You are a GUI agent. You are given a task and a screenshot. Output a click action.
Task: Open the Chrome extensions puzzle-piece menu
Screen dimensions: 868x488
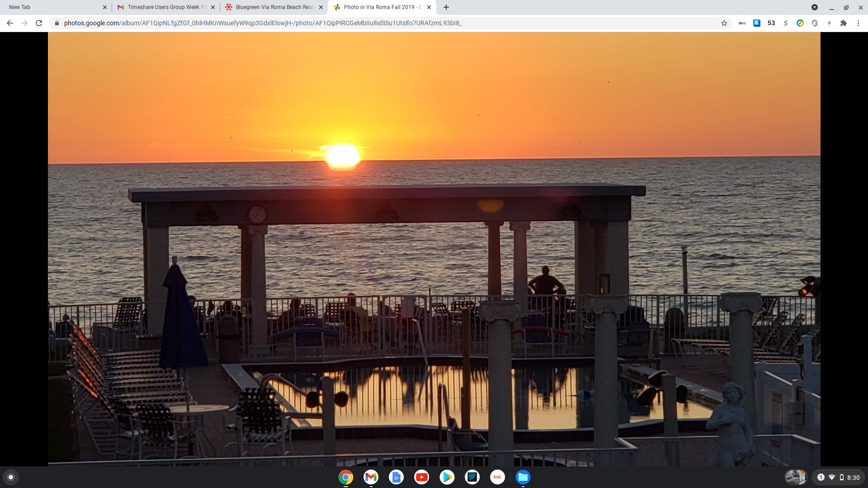click(x=844, y=23)
